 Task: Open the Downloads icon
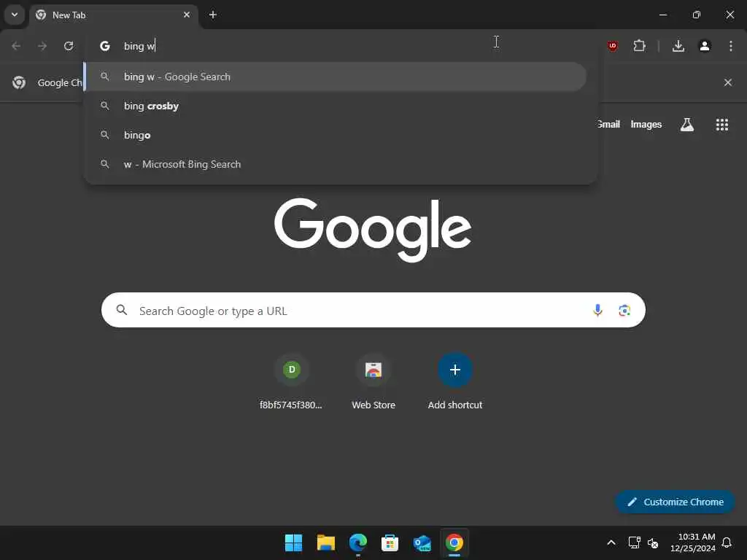pyautogui.click(x=678, y=46)
